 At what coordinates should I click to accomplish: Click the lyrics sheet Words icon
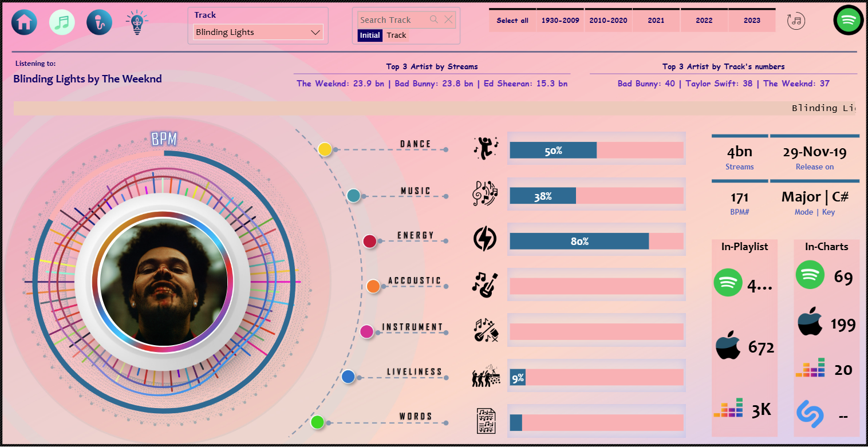[486, 421]
